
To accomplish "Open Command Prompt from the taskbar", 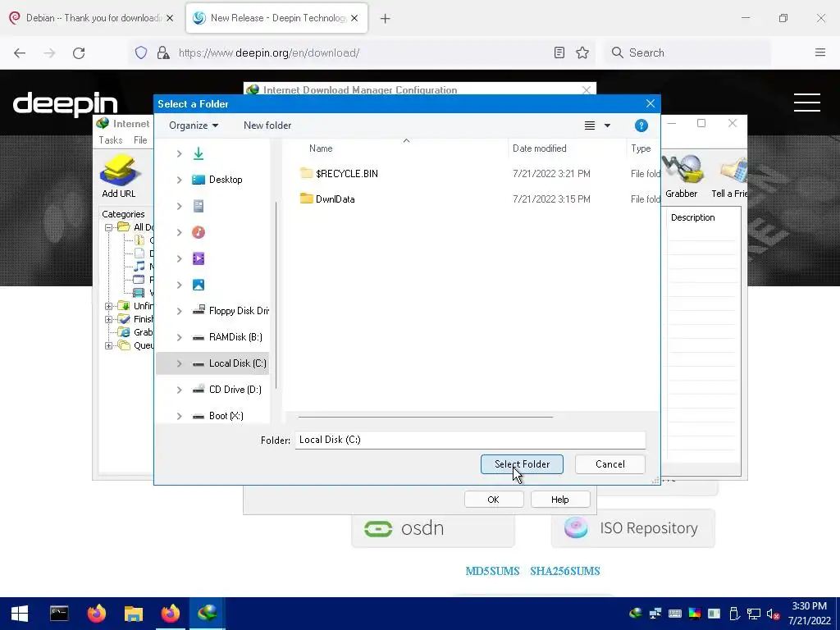I will pyautogui.click(x=59, y=614).
